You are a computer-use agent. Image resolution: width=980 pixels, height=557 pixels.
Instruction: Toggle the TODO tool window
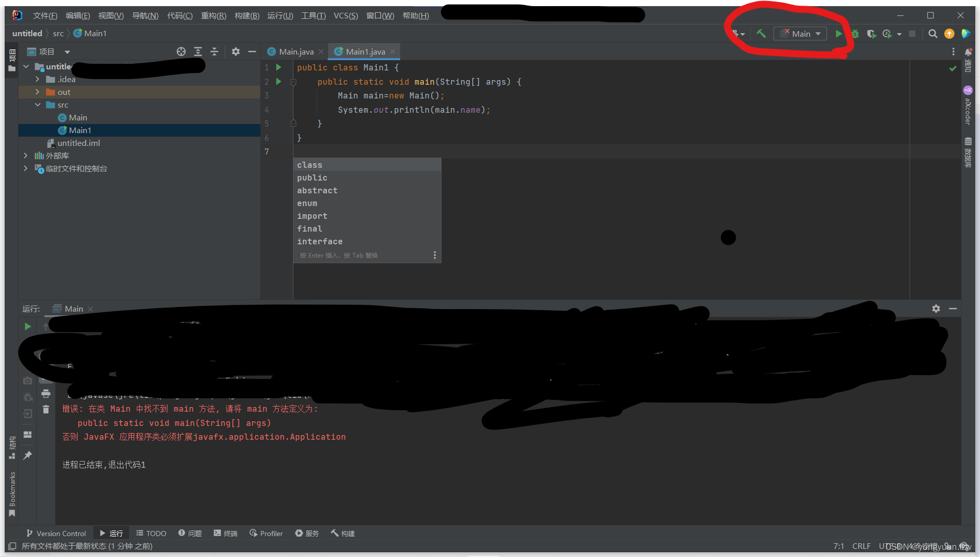point(152,533)
